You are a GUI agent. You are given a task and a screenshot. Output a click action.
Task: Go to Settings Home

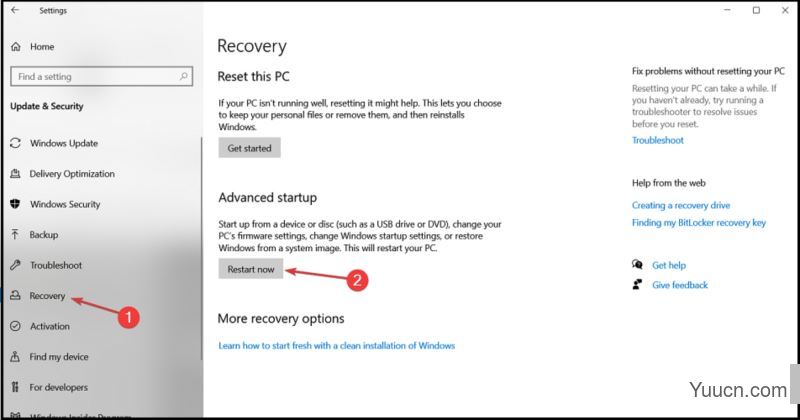tap(42, 46)
